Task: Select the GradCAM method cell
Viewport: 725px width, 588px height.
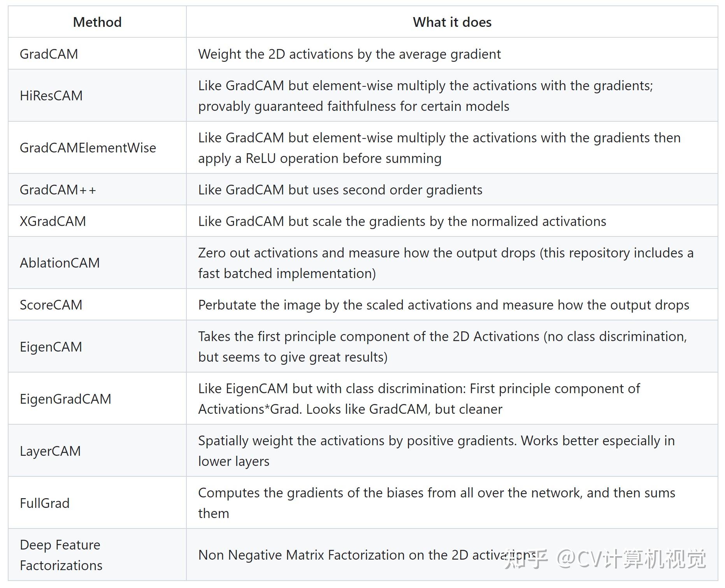Action: click(x=49, y=54)
